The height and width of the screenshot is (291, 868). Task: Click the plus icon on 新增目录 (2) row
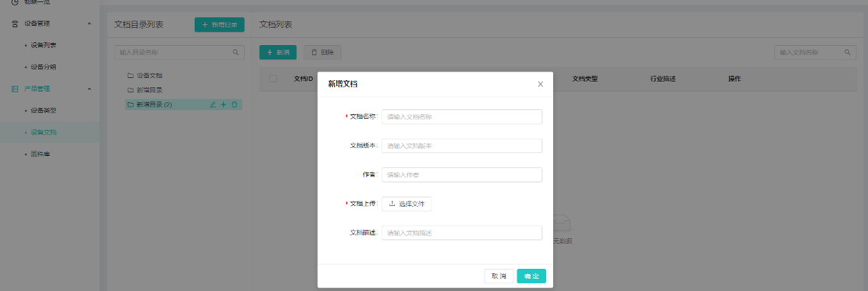[223, 104]
